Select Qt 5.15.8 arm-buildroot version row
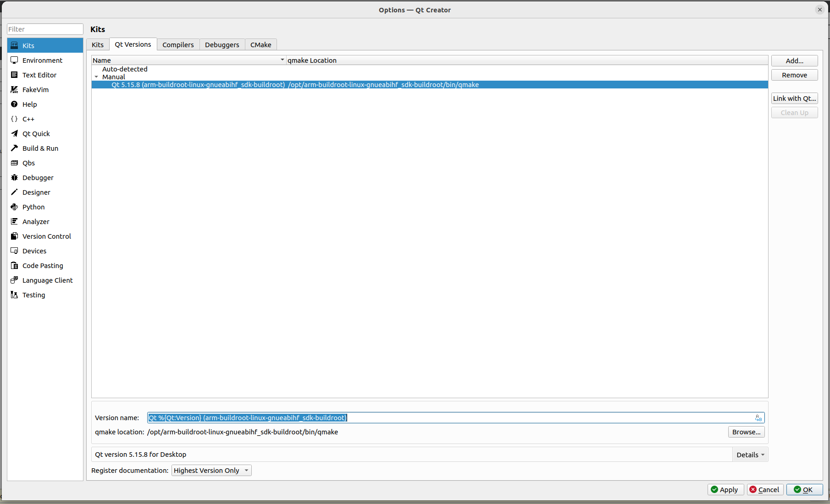The width and height of the screenshot is (830, 504). 430,85
